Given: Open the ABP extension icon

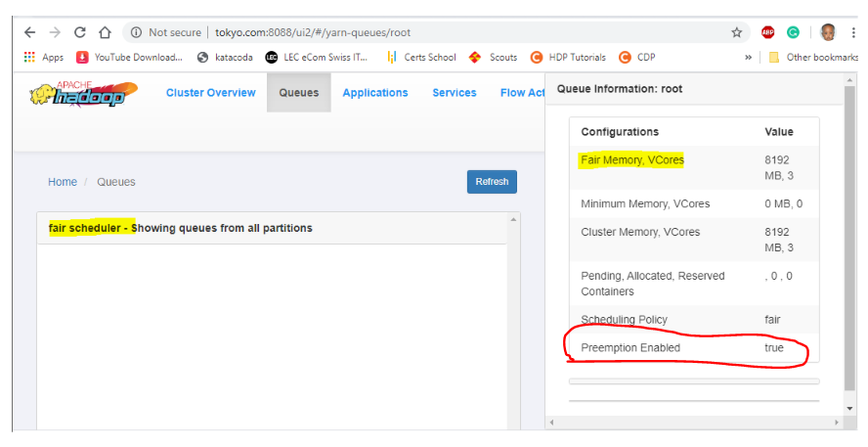Looking at the screenshot, I should tap(768, 32).
